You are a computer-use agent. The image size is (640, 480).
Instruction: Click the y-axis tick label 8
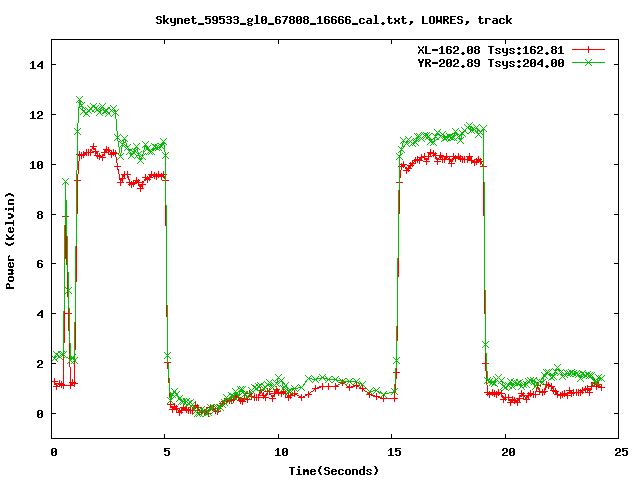point(40,214)
